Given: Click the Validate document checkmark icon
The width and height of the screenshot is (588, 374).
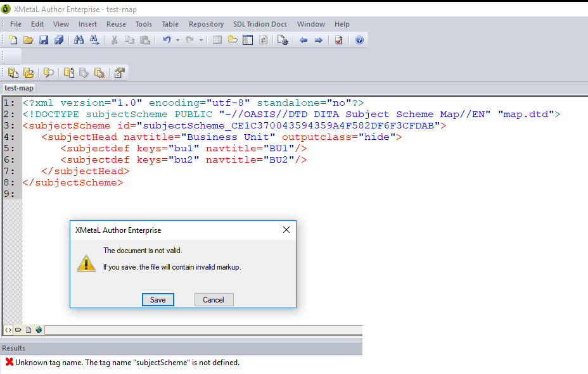Looking at the screenshot, I should (339, 40).
